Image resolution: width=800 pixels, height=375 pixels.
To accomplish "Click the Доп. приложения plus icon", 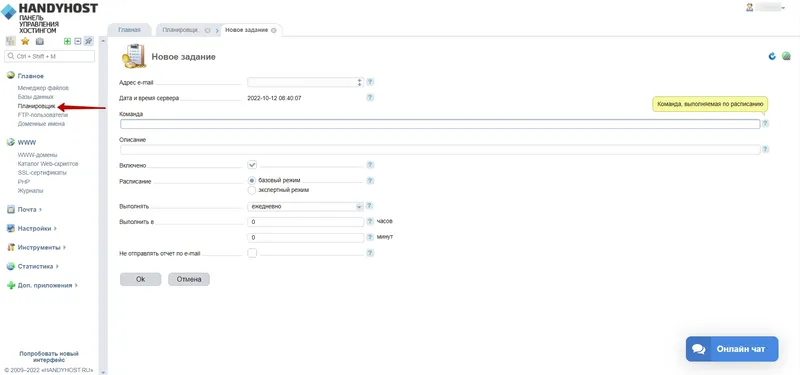I will pyautogui.click(x=10, y=286).
